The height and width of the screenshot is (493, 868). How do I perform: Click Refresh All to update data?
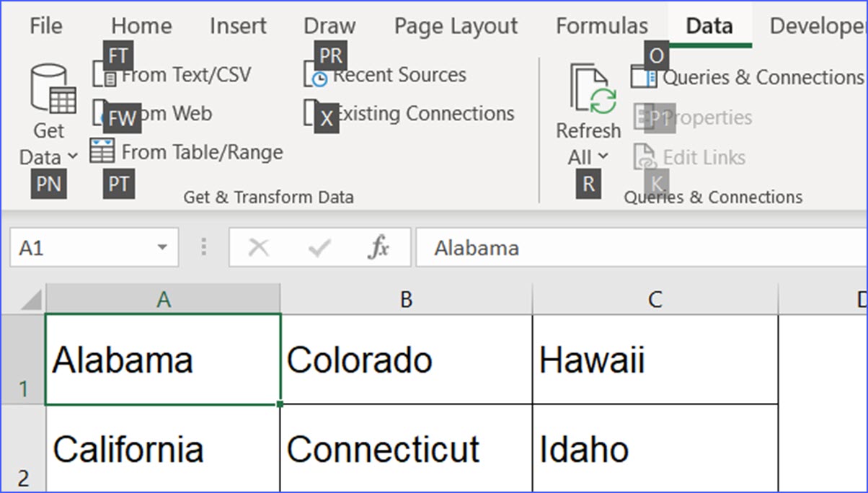coord(588,101)
